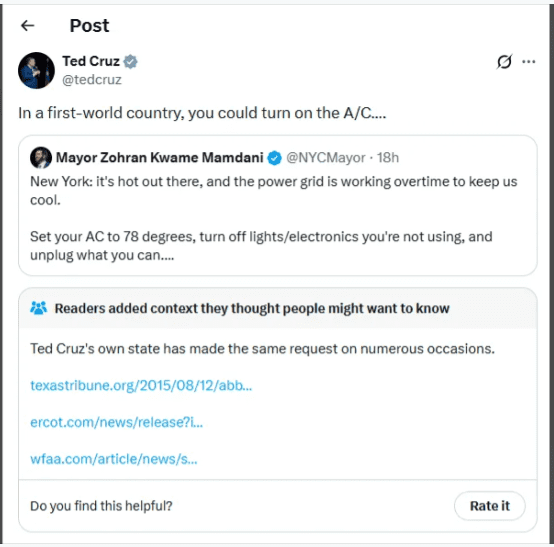Open Ted Cruz's profile avatar
Image resolution: width=554 pixels, height=547 pixels.
[36, 70]
